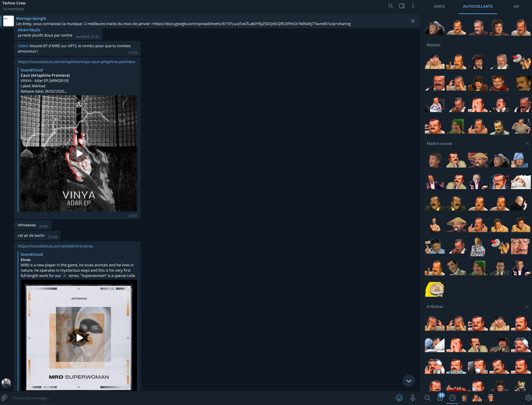
Task: Dismiss the pinned message bar
Action: pos(413,21)
